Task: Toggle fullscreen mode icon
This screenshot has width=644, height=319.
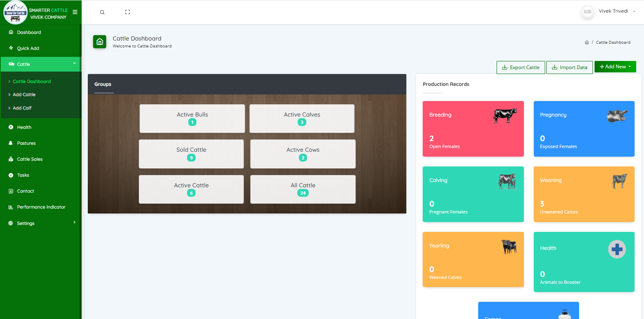Action: point(127,12)
